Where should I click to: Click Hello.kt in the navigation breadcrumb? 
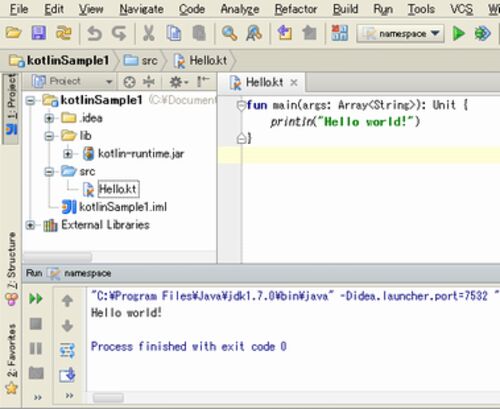(x=201, y=61)
